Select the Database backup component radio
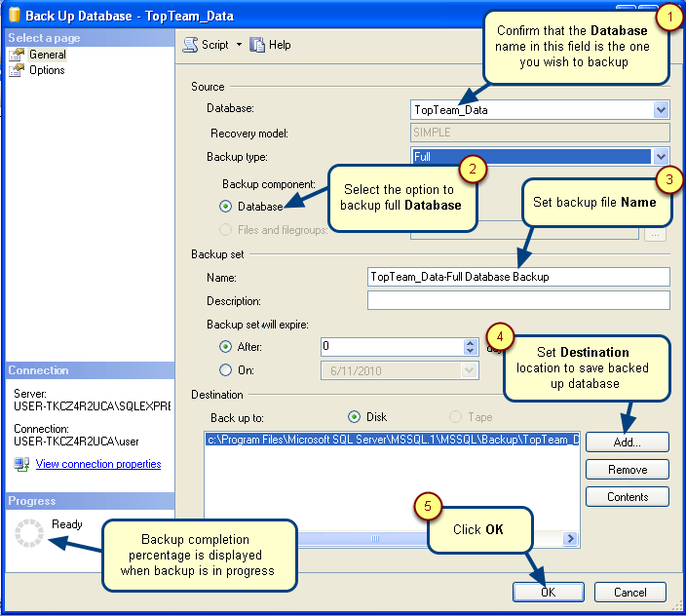The width and height of the screenshot is (686, 616). 226,207
